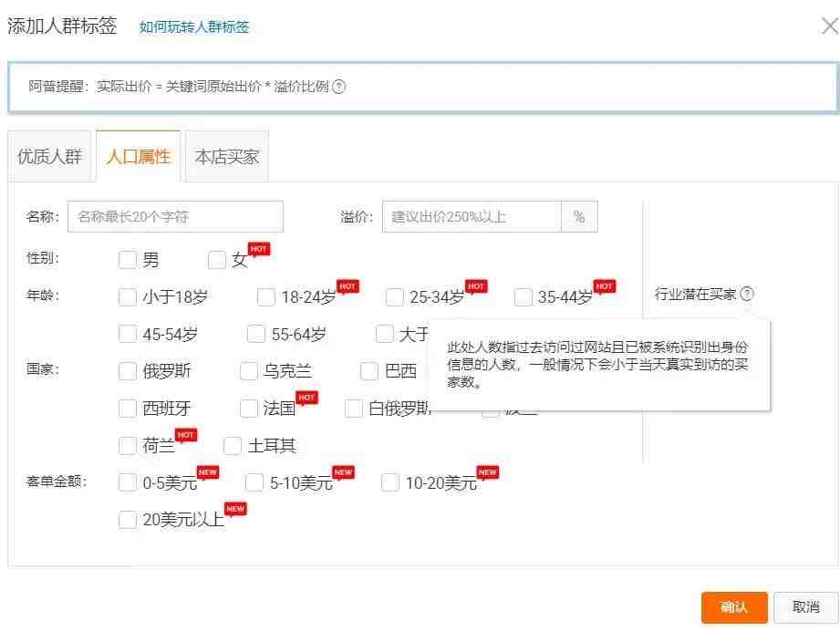Click the help icon next to 行业潜在买家

point(747,294)
